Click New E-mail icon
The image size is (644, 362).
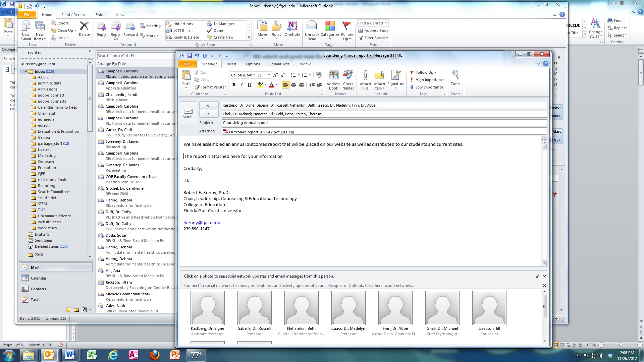(x=25, y=31)
